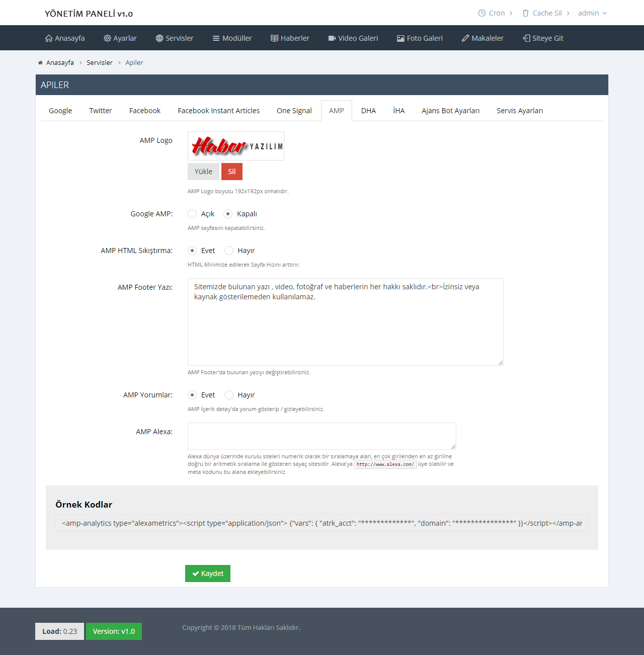Click the globe icon beside Servisler
644x655 pixels.
[x=159, y=38]
